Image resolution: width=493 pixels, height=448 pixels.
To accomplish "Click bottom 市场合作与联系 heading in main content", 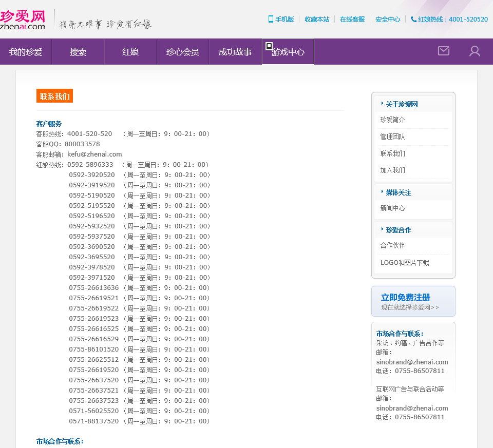I will point(60,441).
